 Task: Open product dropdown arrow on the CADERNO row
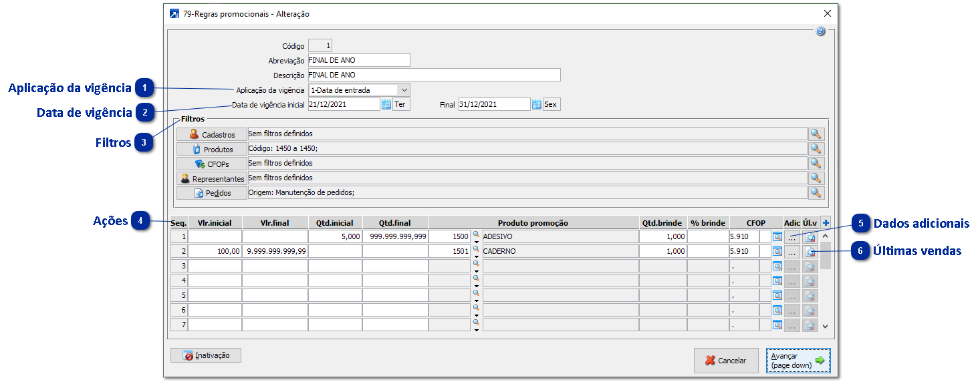point(477,256)
